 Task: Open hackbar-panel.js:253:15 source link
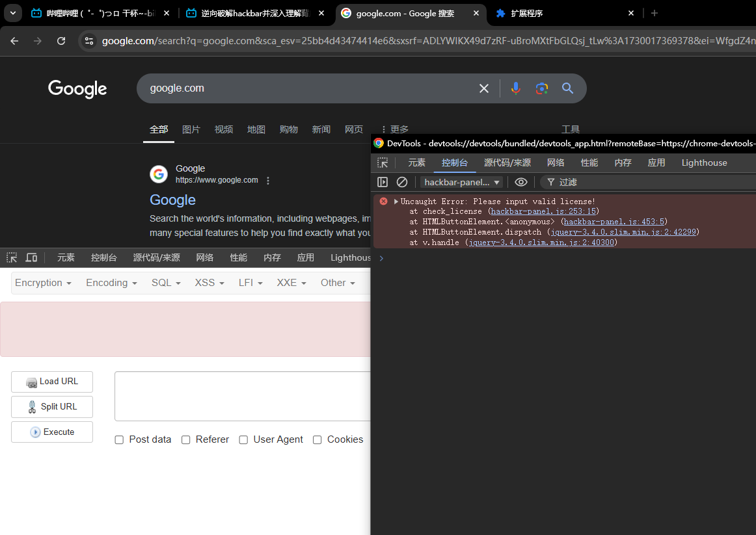(543, 211)
